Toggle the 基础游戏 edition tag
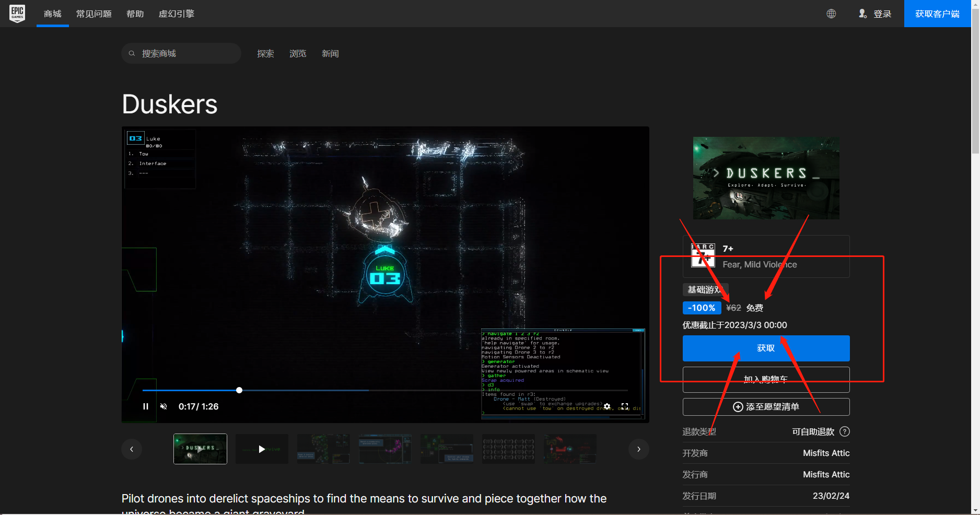Image resolution: width=980 pixels, height=515 pixels. 705,289
